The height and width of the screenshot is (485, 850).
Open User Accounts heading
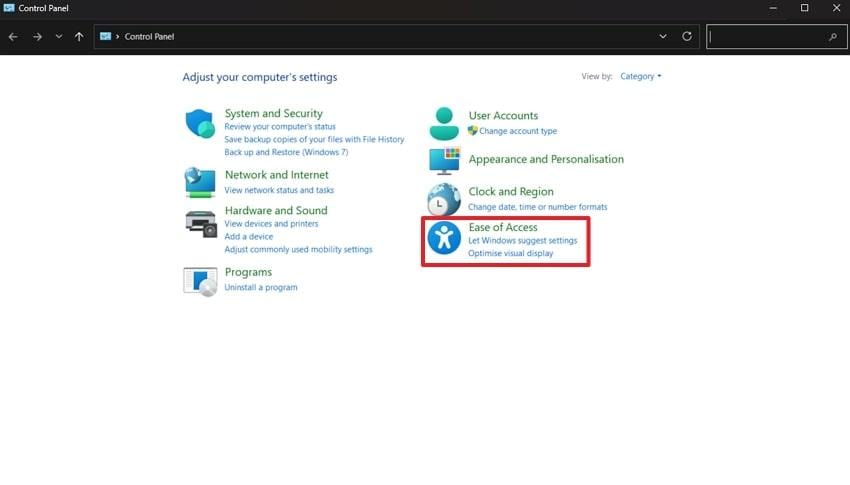[x=503, y=115]
